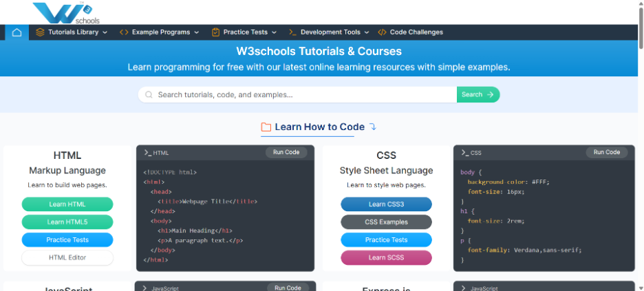The image size is (644, 291).
Task: Click the terminal prompt icon on HTML code panel
Action: [148, 152]
